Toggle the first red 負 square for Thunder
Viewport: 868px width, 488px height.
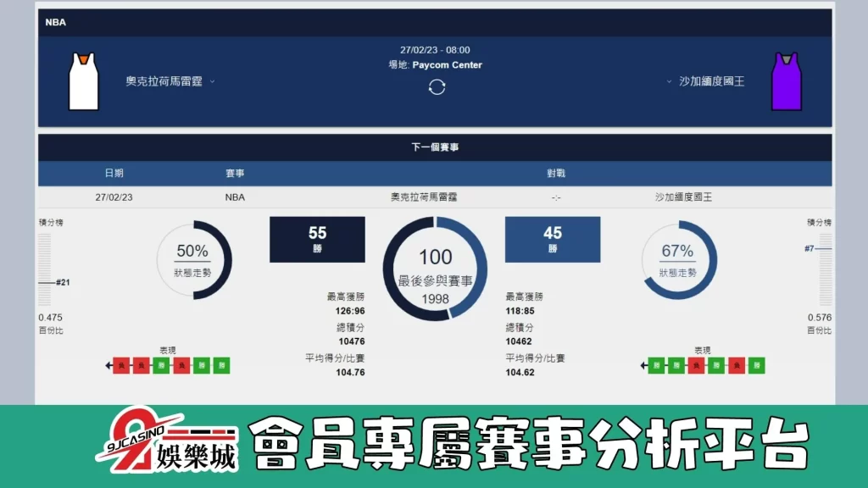pos(120,366)
